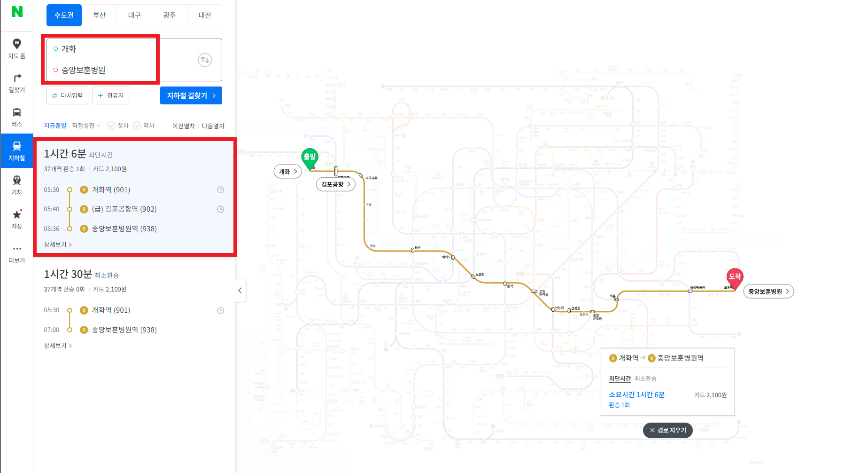The height and width of the screenshot is (473, 868).
Task: Click the red 도착 marker on map
Action: pos(735,278)
